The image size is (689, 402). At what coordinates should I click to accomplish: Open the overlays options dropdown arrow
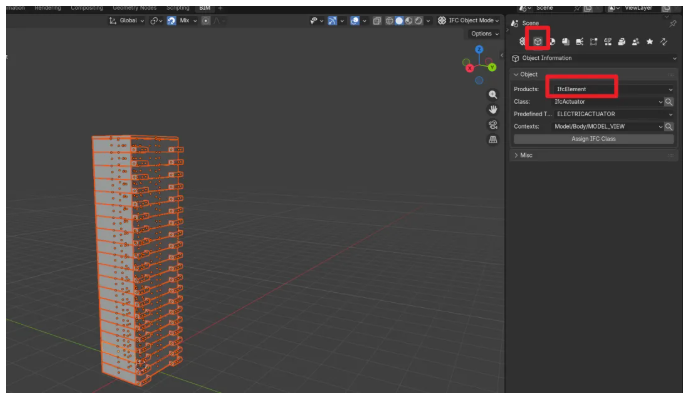coord(364,21)
